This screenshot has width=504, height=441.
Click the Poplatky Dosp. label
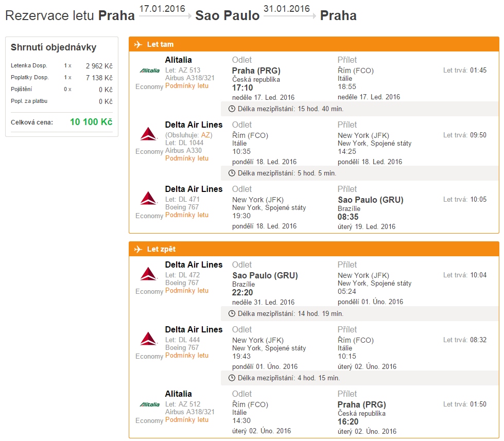[29, 77]
